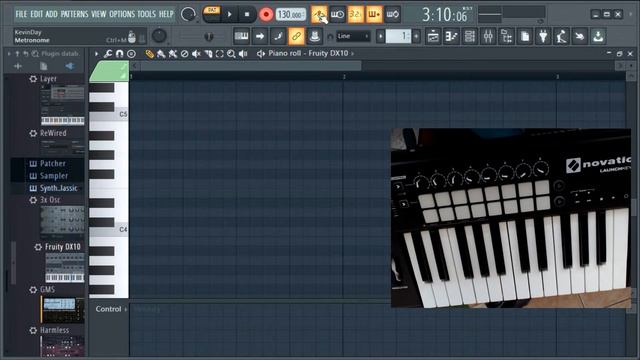This screenshot has height=360, width=640.
Task: Open the piano roll wrench tools menu
Action: coord(107,53)
